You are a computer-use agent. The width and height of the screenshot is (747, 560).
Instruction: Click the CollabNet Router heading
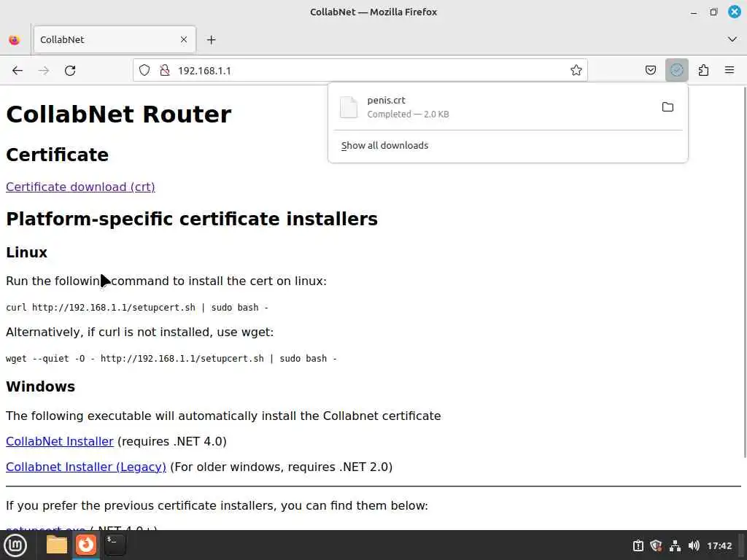119,114
